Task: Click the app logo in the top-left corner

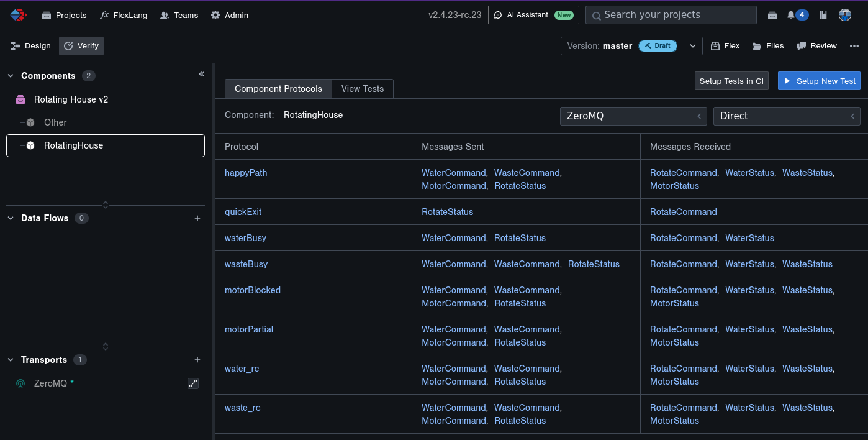Action: (x=18, y=15)
